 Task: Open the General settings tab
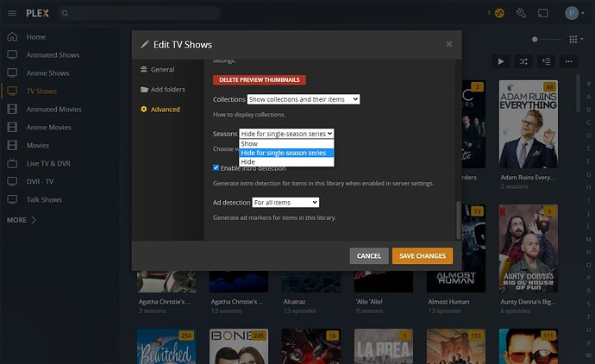pos(158,70)
